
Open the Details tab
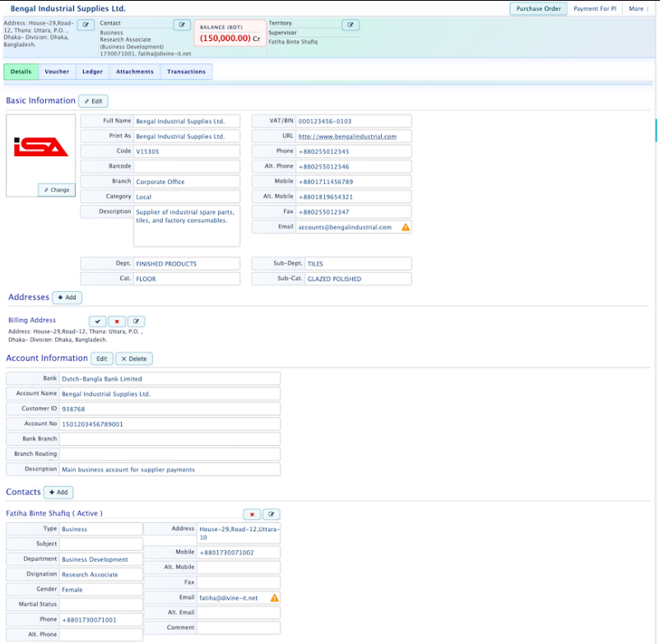[21, 72]
